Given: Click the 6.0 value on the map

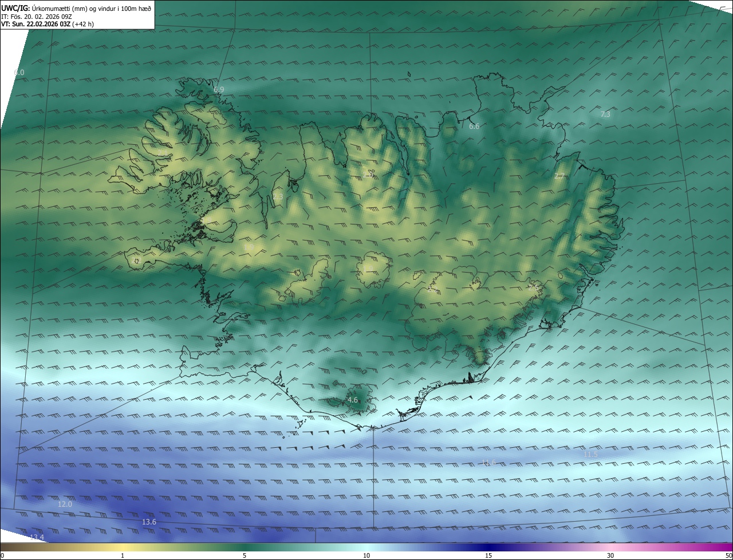Looking at the screenshot, I should [19, 73].
